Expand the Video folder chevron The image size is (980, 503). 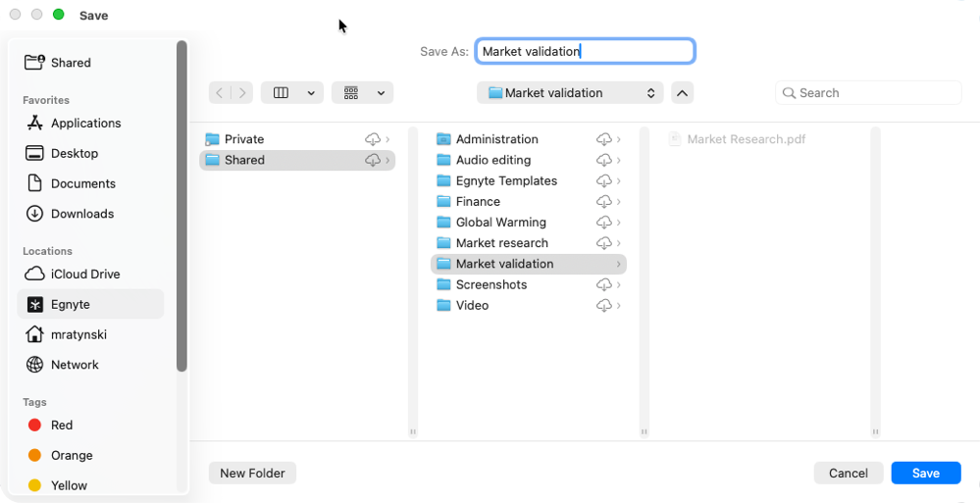[619, 305]
